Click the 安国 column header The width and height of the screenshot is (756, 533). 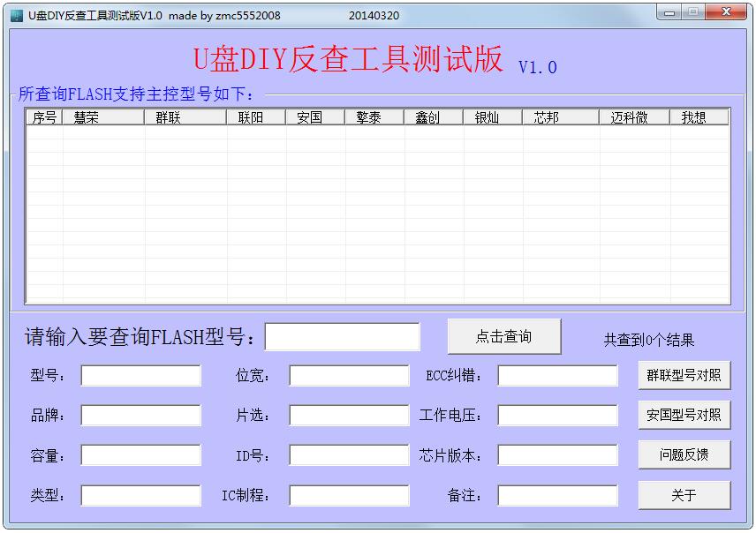click(x=314, y=117)
